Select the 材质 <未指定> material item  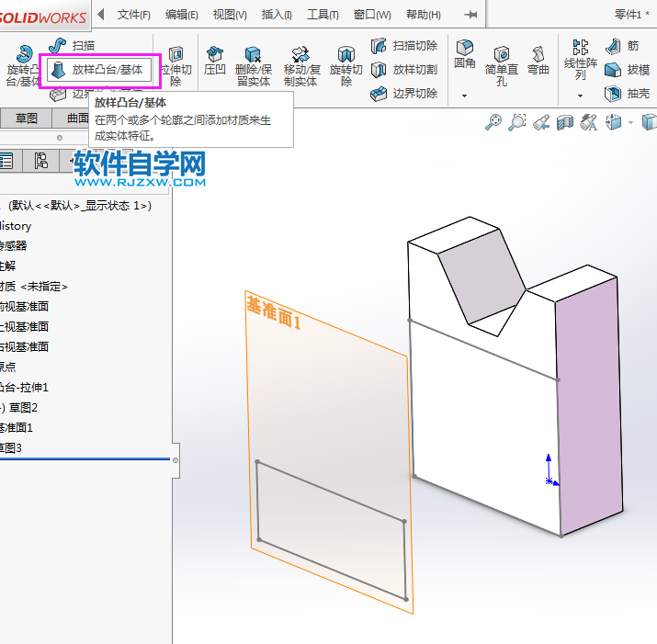[33, 287]
